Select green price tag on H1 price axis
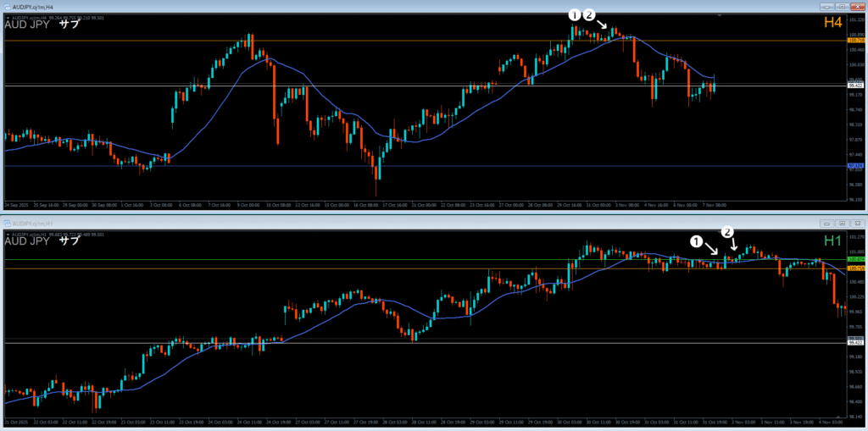868x431 pixels. 856,259
